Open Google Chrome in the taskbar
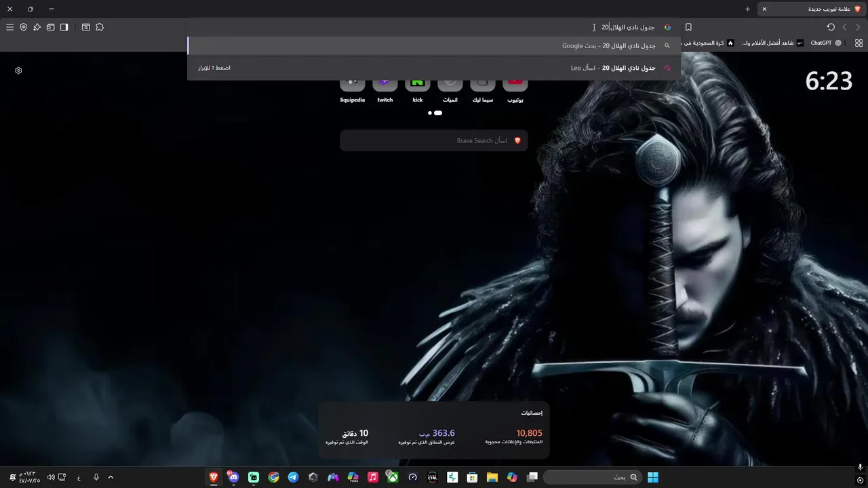 273,477
